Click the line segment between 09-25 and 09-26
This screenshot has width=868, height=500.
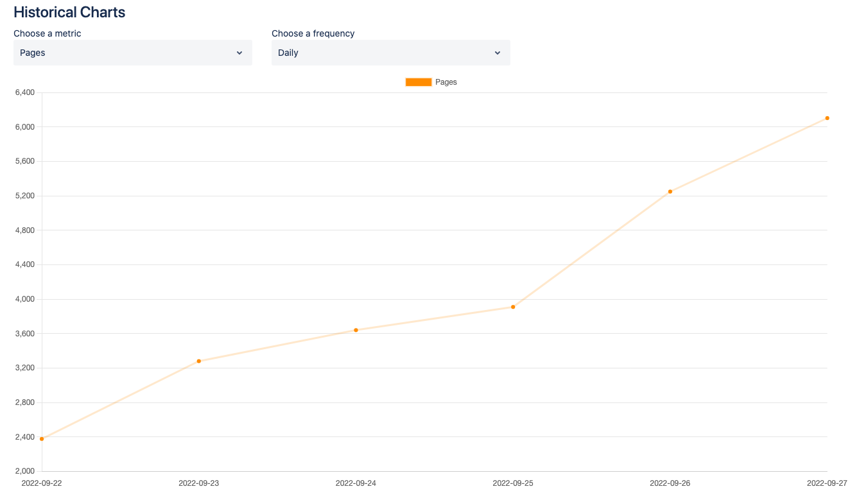pos(591,249)
